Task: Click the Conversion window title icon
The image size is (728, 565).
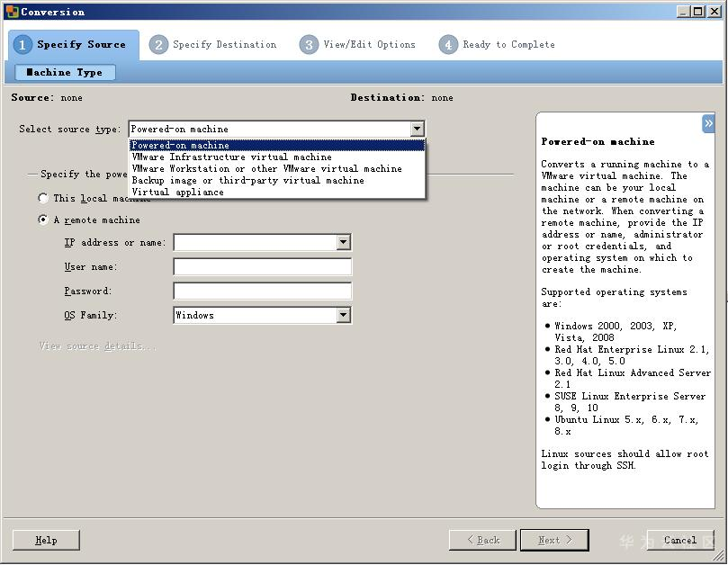Action: point(12,11)
